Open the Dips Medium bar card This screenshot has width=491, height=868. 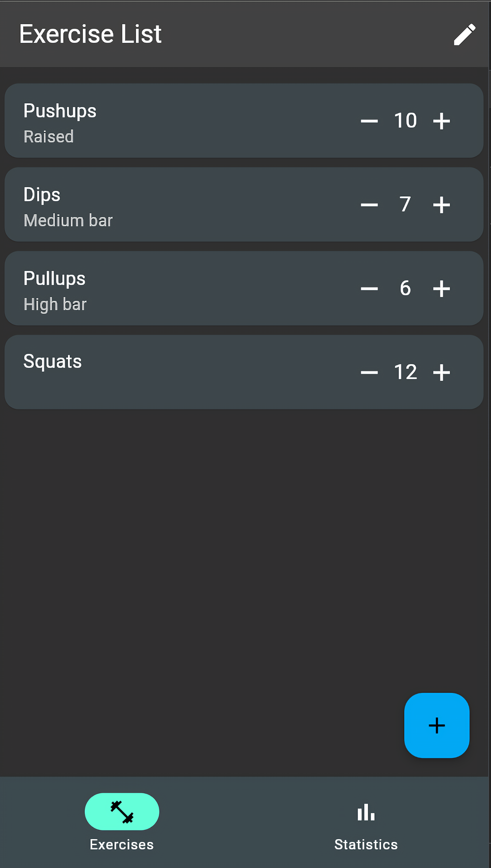[244, 204]
